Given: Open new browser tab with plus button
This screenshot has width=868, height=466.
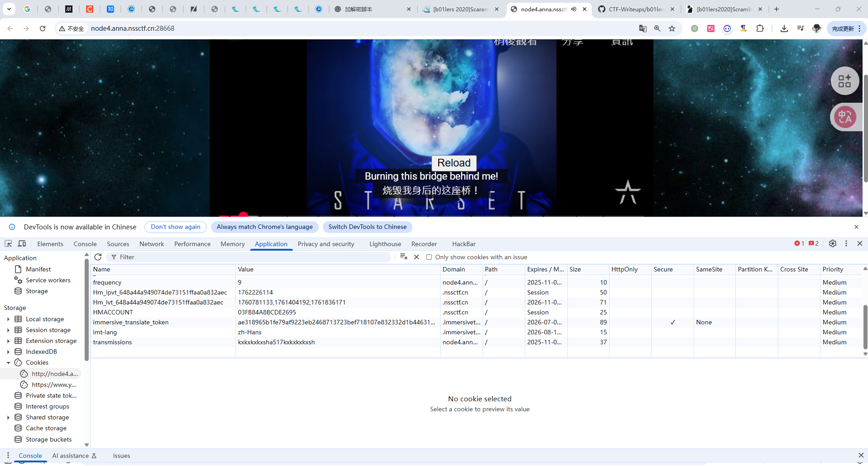Looking at the screenshot, I should click(777, 9).
